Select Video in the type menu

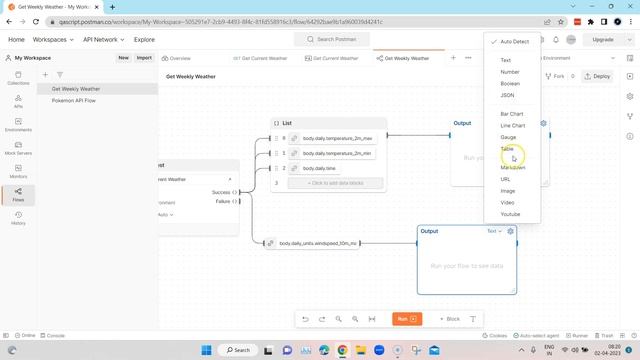(512, 202)
